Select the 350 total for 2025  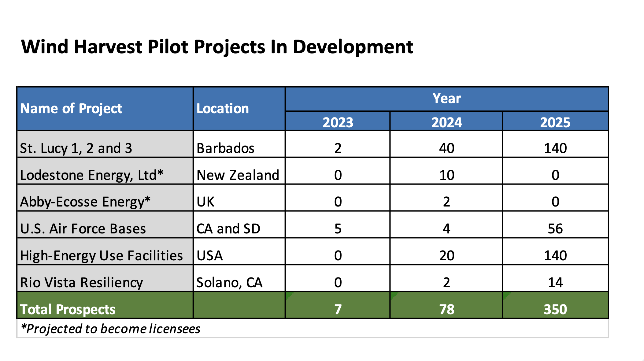point(555,309)
